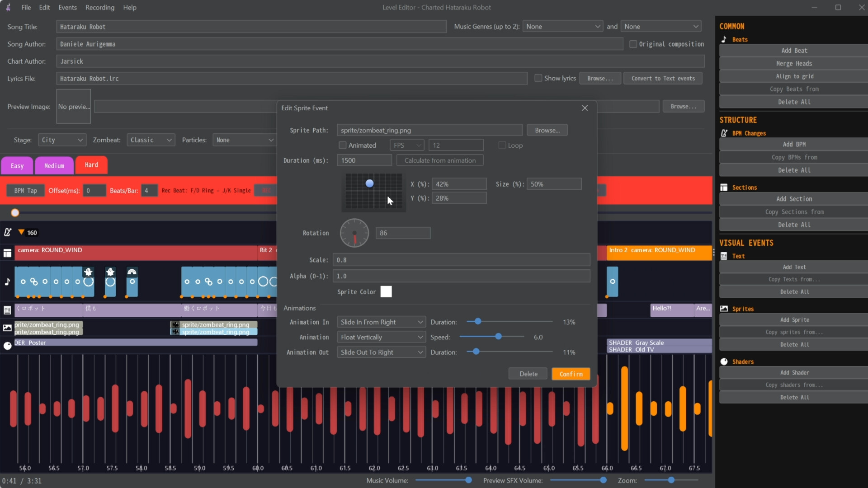The image size is (868, 488).
Task: Click Merge Heads button
Action: pyautogui.click(x=794, y=64)
